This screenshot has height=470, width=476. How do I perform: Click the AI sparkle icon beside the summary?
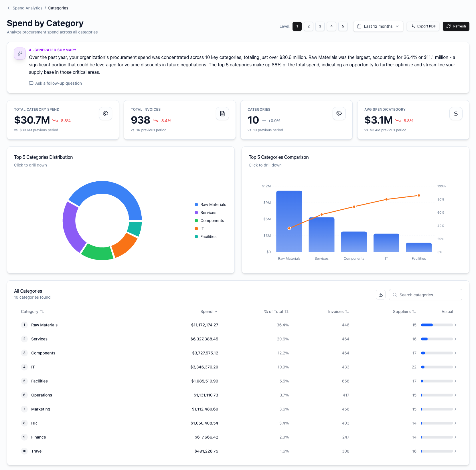19,53
